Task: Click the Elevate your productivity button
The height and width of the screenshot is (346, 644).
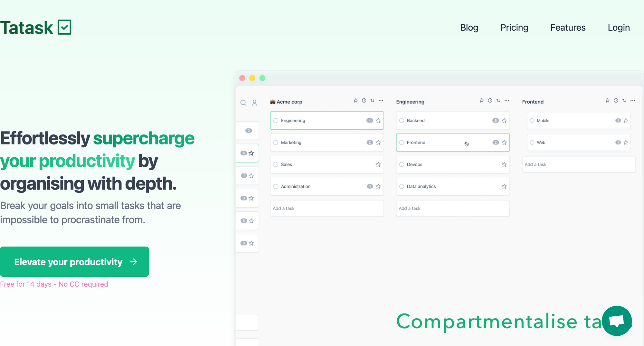Action: tap(74, 262)
